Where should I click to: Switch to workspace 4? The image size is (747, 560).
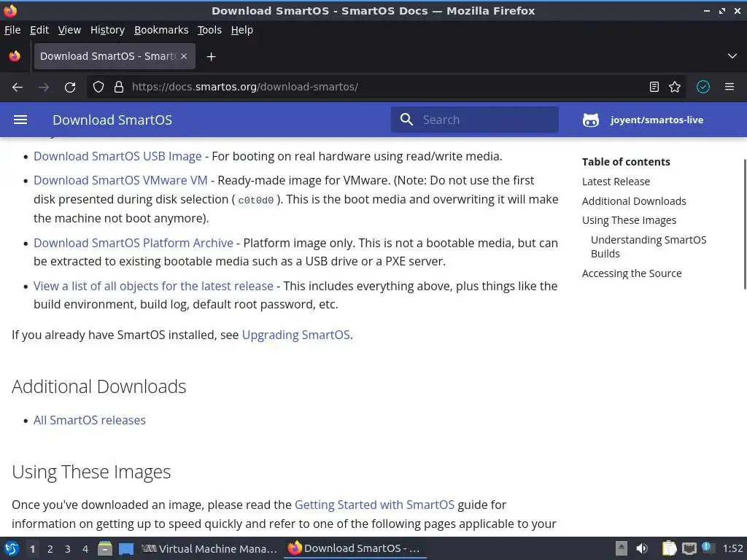pyautogui.click(x=85, y=549)
